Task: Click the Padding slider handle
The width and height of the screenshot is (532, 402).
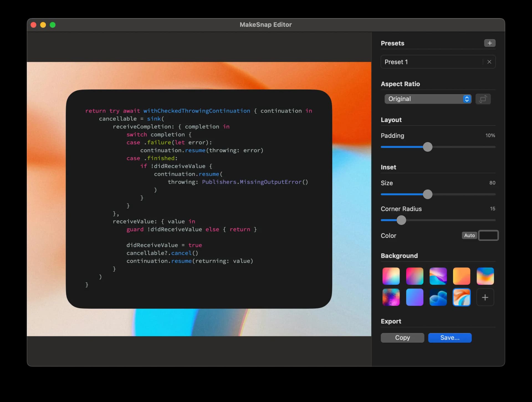Action: coord(428,147)
